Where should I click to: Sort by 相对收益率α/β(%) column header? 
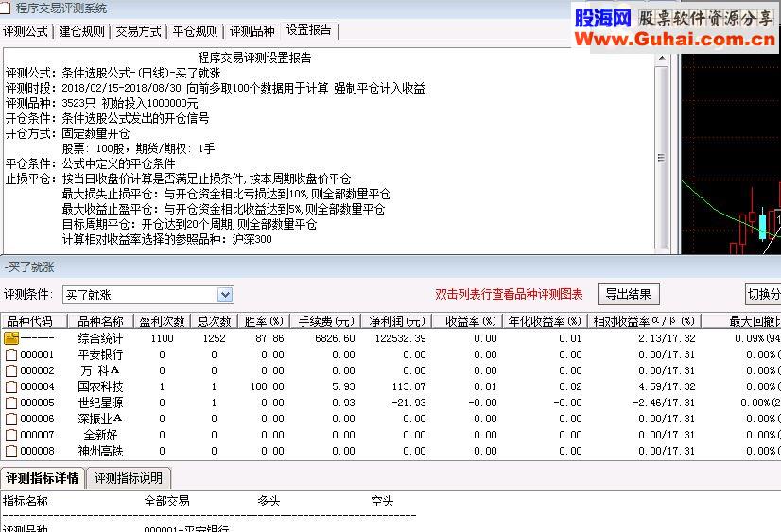(x=645, y=321)
